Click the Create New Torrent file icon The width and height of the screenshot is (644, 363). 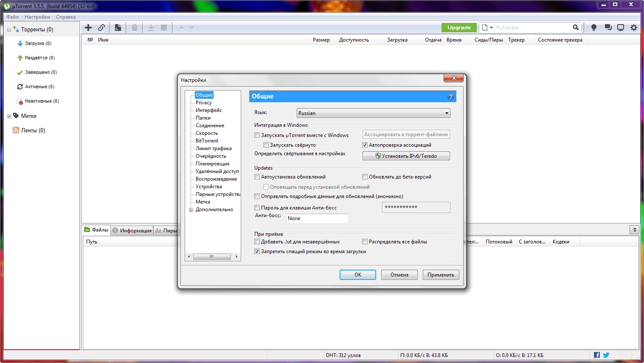point(118,28)
